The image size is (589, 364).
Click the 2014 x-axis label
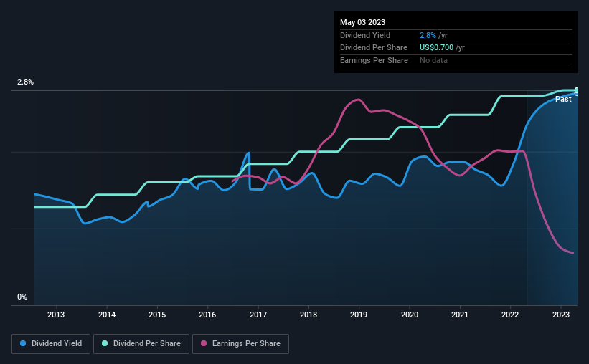107,315
